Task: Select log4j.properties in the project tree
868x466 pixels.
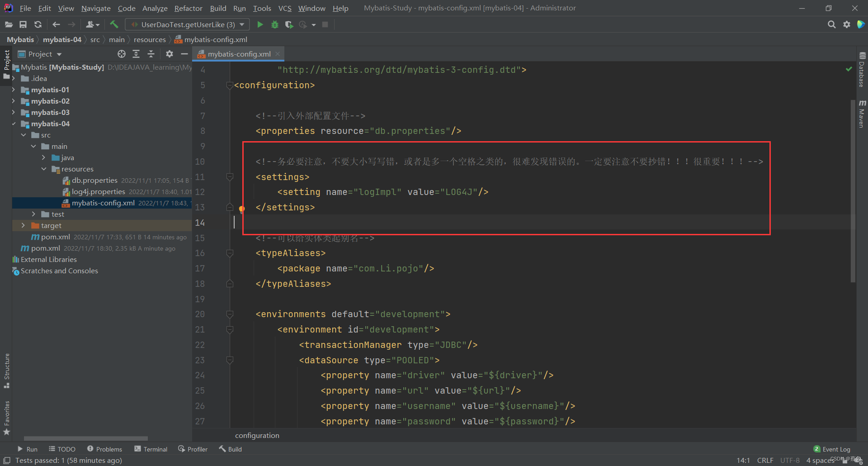Action: (x=99, y=191)
